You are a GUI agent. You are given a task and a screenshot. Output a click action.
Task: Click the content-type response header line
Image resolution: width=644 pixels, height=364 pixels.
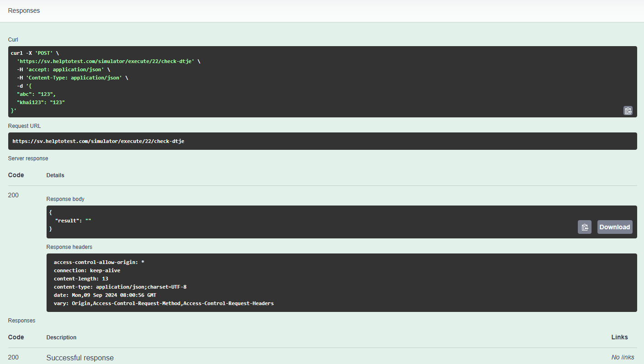(x=120, y=287)
